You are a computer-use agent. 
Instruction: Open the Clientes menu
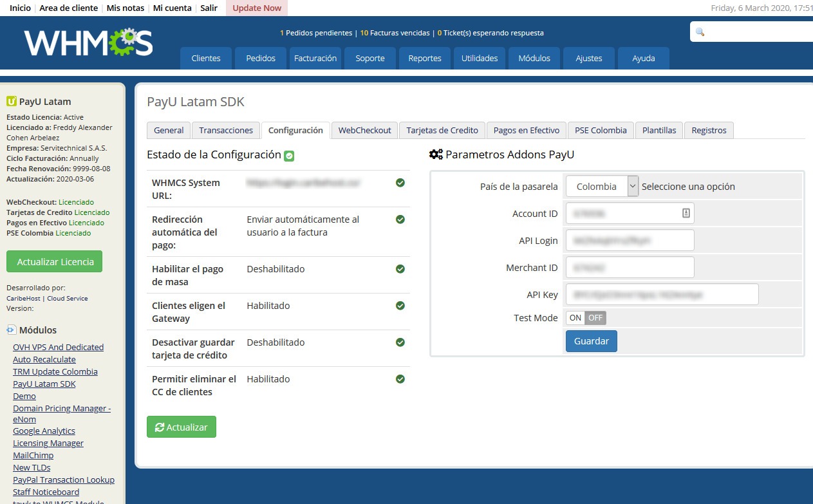(x=206, y=58)
